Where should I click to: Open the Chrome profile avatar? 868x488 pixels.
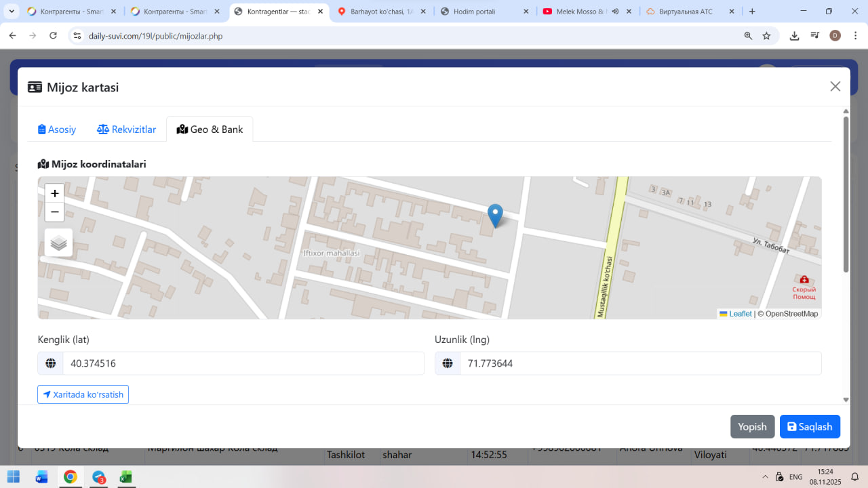835,36
